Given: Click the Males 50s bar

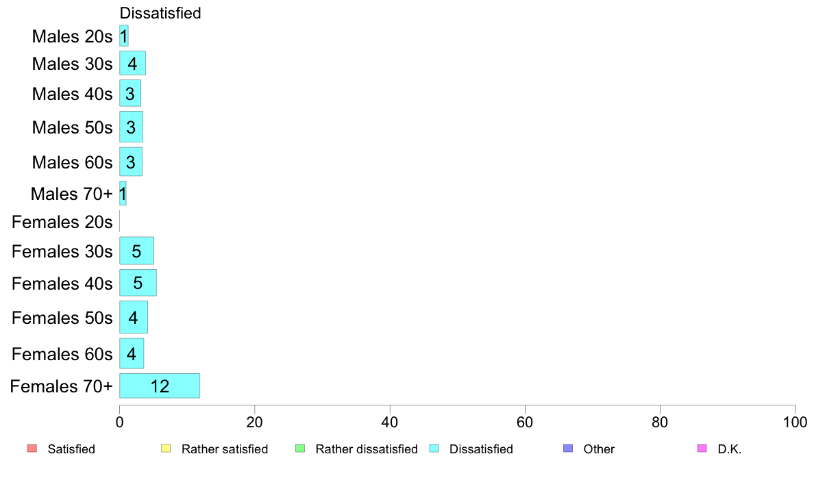Looking at the screenshot, I should click(131, 127).
